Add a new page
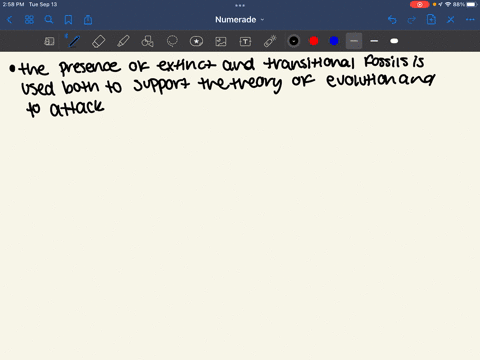 431,20
